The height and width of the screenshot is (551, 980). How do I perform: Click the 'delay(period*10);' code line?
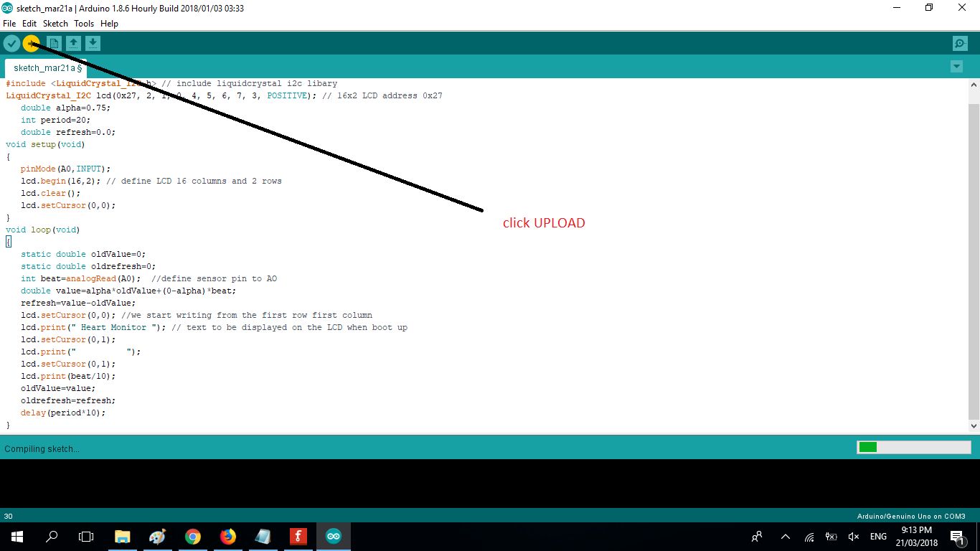point(63,413)
